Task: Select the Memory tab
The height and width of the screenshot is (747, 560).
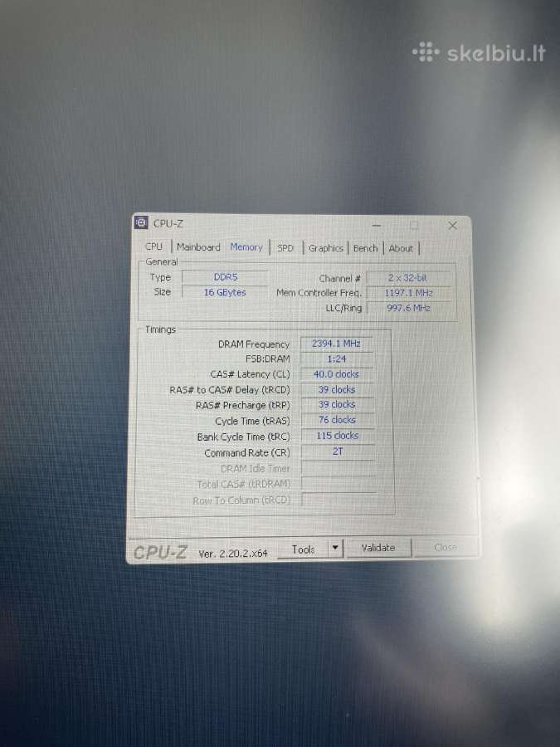Action: [246, 247]
